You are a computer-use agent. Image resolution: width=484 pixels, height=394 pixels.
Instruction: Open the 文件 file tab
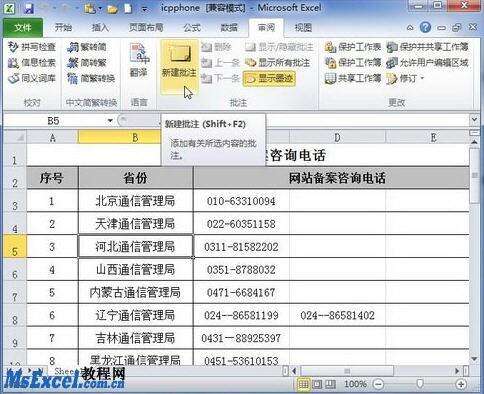pyautogui.click(x=23, y=28)
